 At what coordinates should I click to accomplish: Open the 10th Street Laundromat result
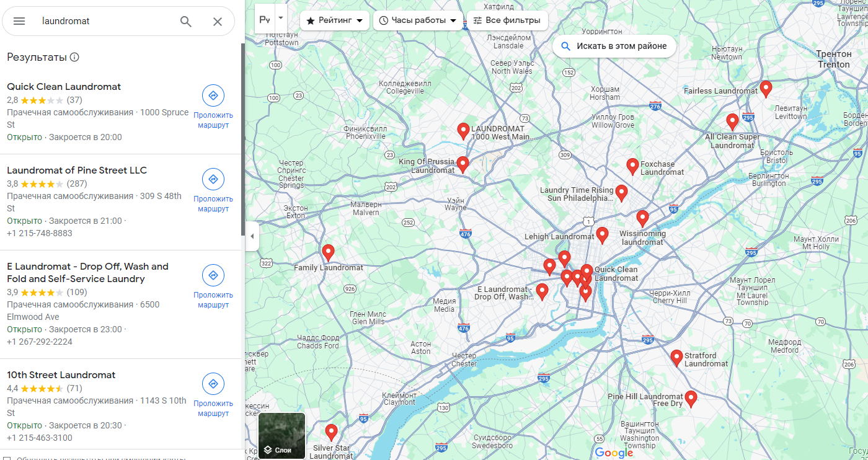click(61, 375)
